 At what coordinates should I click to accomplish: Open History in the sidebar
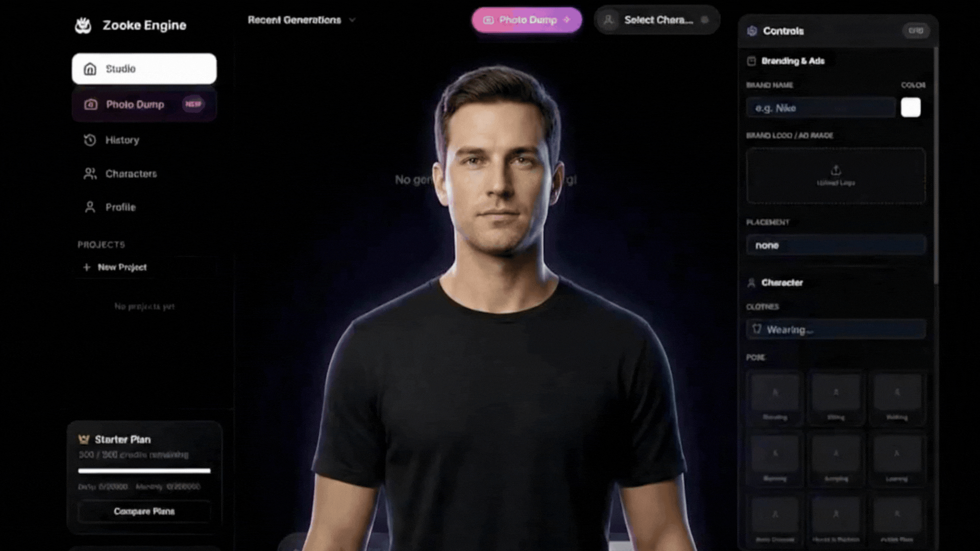(x=122, y=140)
